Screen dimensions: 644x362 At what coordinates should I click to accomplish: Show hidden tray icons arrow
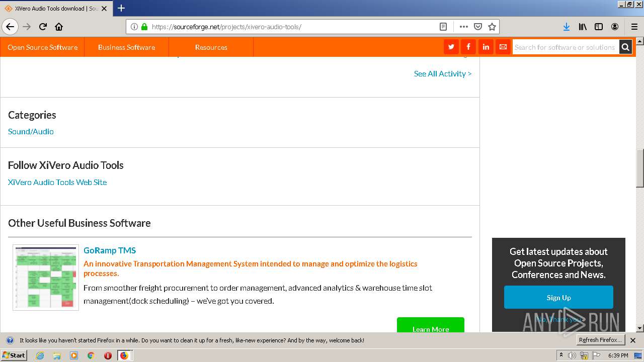click(x=561, y=355)
